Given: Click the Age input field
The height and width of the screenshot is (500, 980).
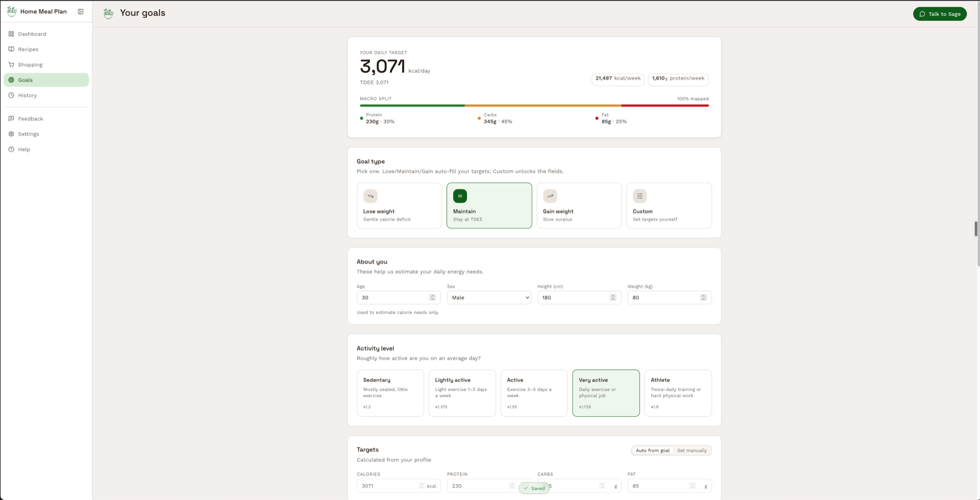Looking at the screenshot, I should coord(399,297).
